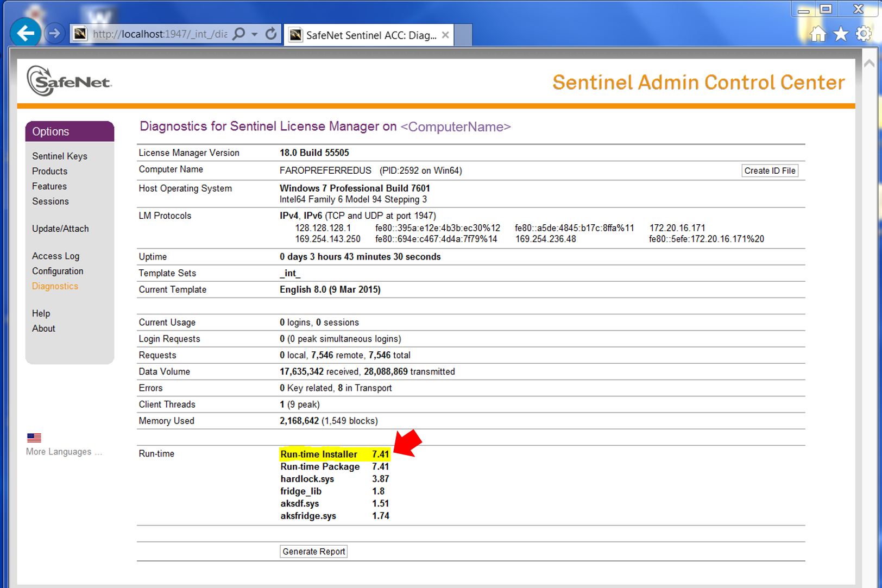882x588 pixels.
Task: Select the SafeNet Sentinel ACC tab
Action: tap(369, 35)
